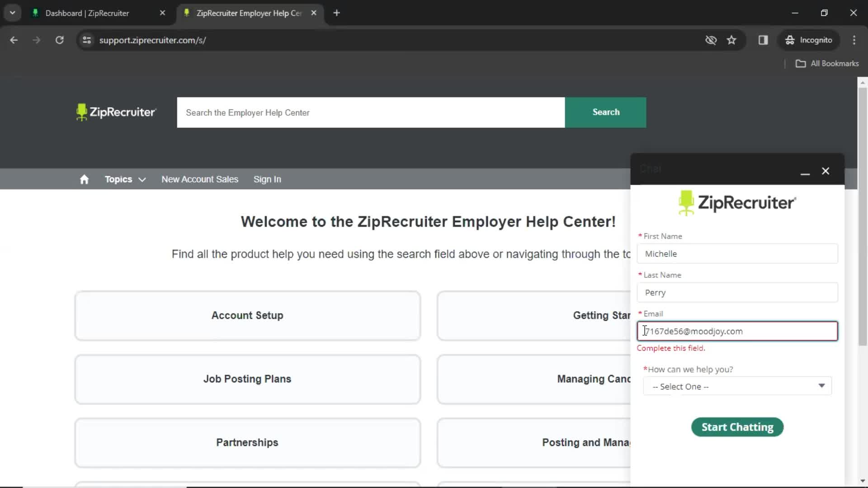The height and width of the screenshot is (488, 868).
Task: Open a new browser tab
Action: (x=336, y=13)
